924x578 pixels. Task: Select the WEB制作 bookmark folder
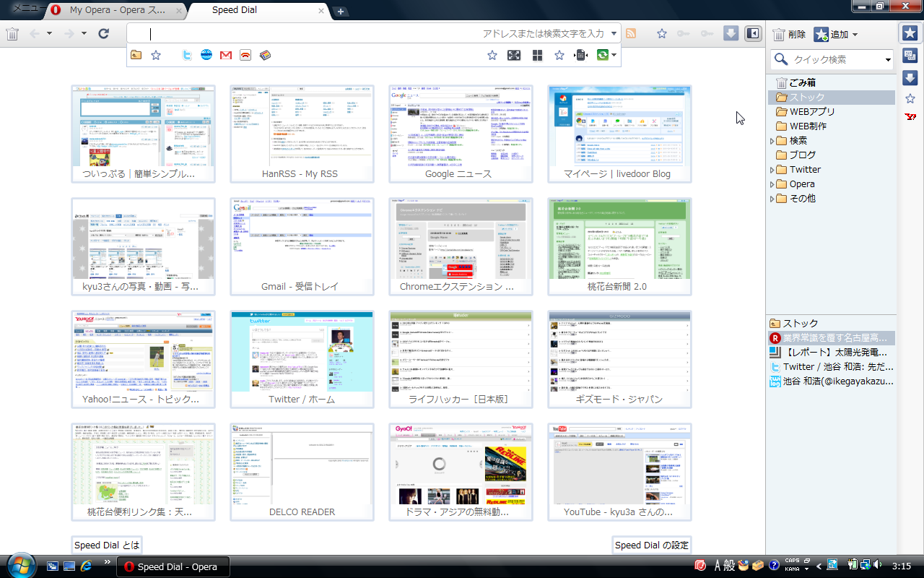click(x=801, y=126)
